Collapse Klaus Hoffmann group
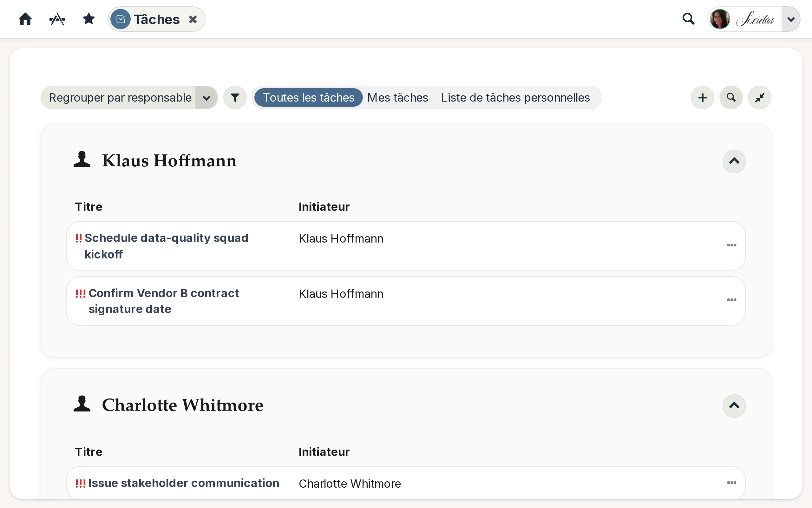The width and height of the screenshot is (812, 508). click(x=734, y=161)
